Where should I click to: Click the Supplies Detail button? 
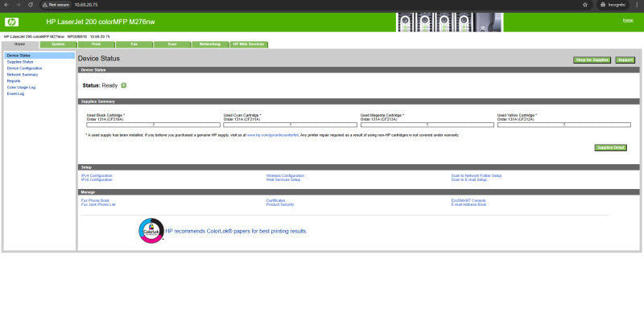click(610, 148)
